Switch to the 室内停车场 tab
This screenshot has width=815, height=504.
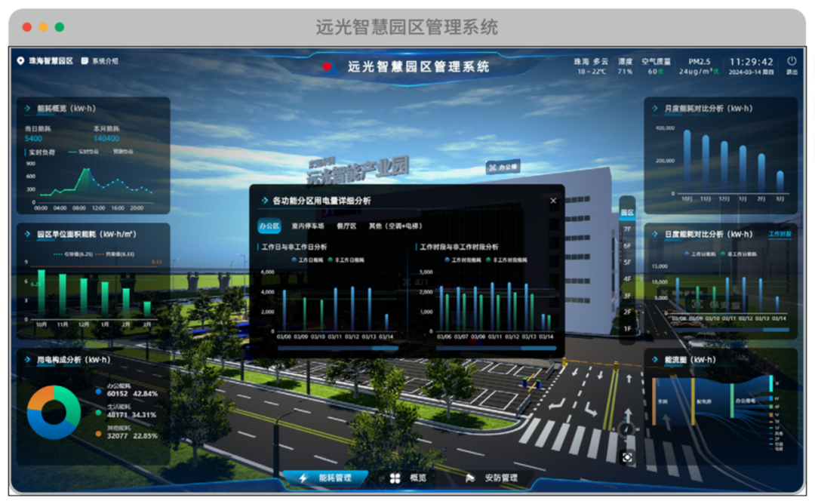click(309, 227)
